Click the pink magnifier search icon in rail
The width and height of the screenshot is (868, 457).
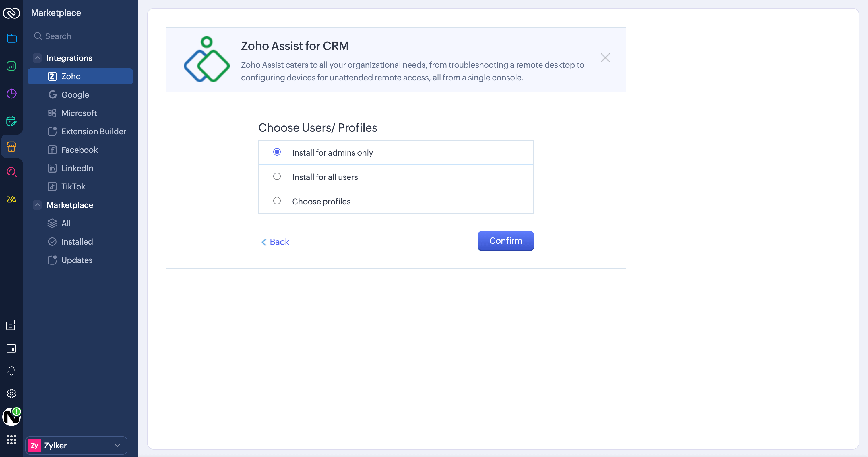[x=11, y=172]
